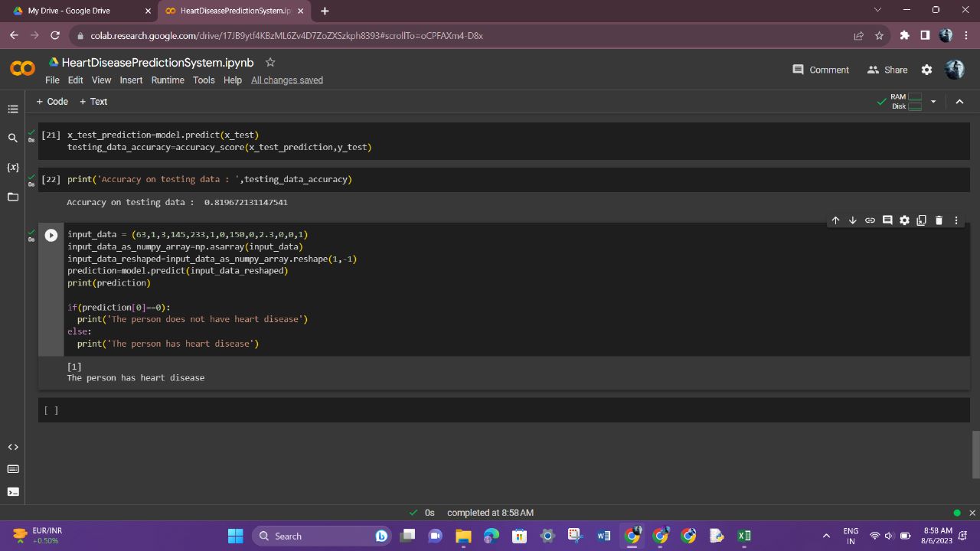Add a comment to the cell
The height and width of the screenshot is (551, 980).
click(887, 220)
